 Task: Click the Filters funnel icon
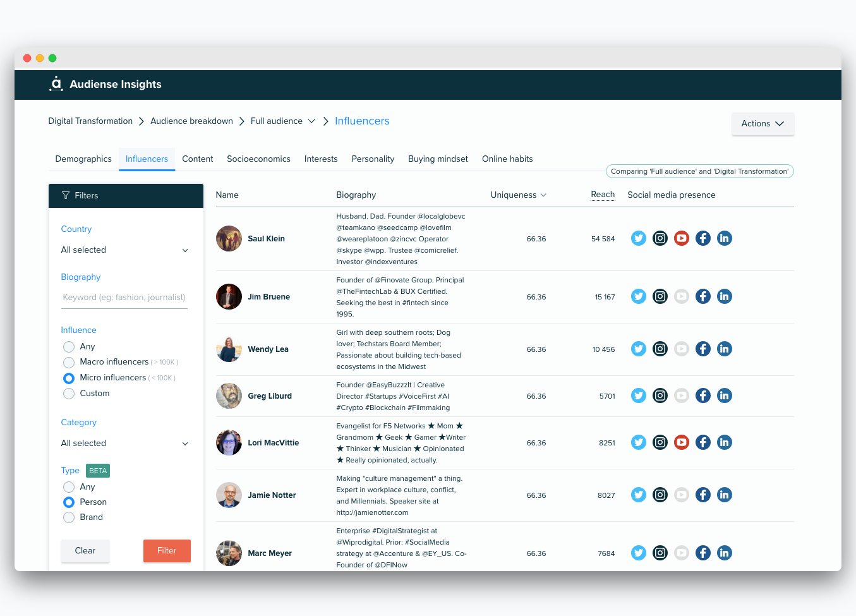tap(66, 195)
